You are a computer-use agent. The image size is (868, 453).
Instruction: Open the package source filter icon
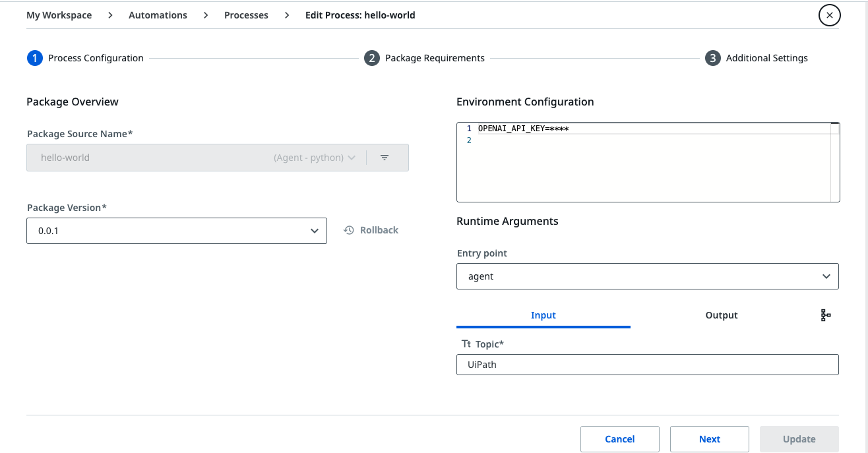point(385,158)
